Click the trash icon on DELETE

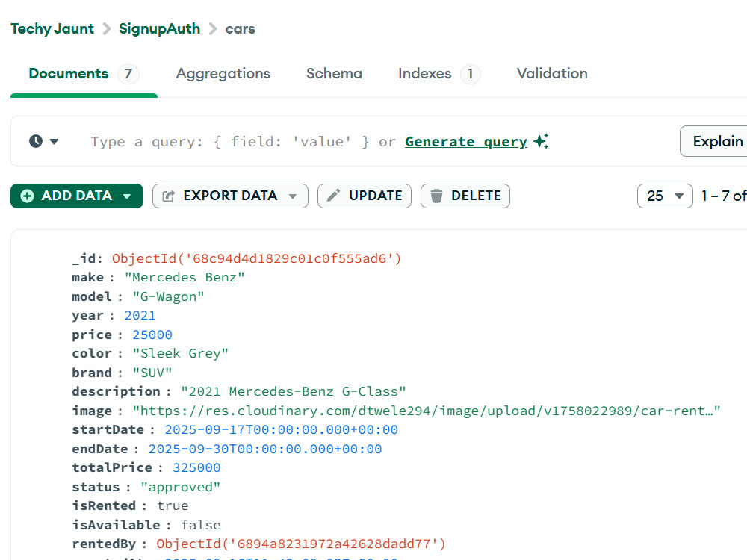(x=436, y=196)
